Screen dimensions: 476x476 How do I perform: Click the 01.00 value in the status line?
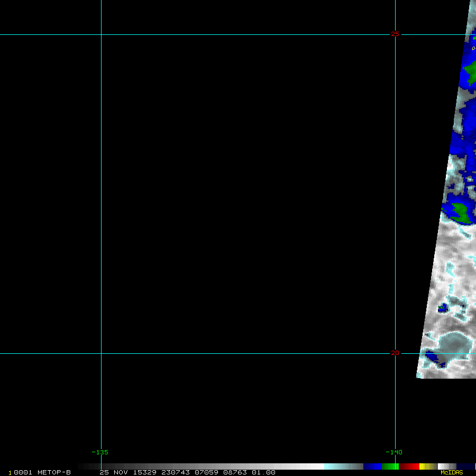263,472
